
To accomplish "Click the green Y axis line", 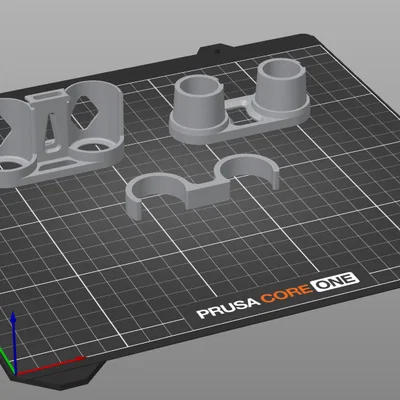I will [x=7, y=361].
